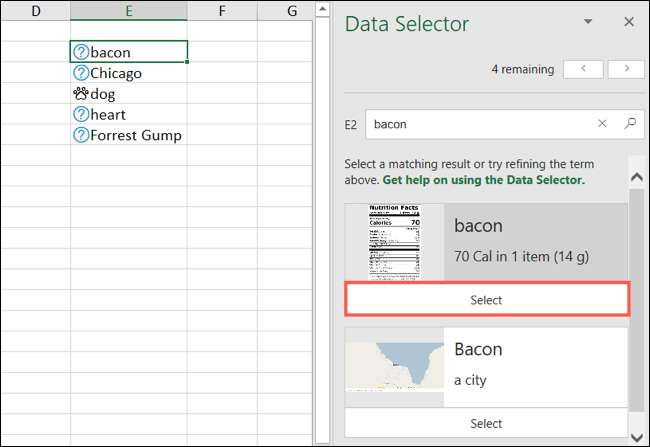Close the Data Selector pane
The width and height of the screenshot is (650, 447).
tap(629, 22)
